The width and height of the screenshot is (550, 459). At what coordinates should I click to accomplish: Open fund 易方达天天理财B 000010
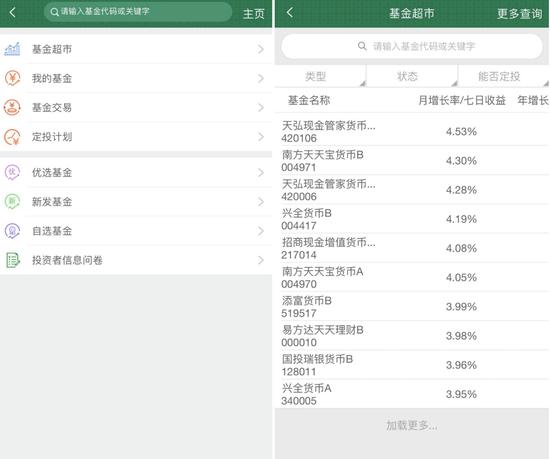point(412,336)
